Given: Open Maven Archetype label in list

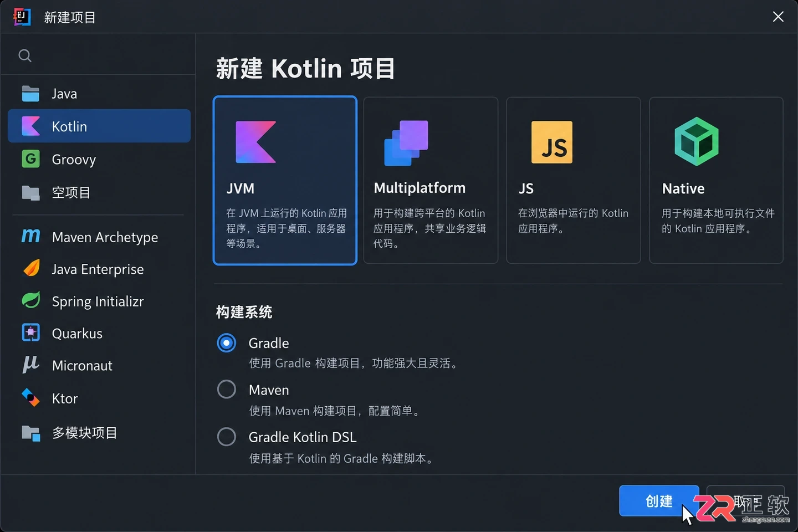Looking at the screenshot, I should (x=105, y=237).
